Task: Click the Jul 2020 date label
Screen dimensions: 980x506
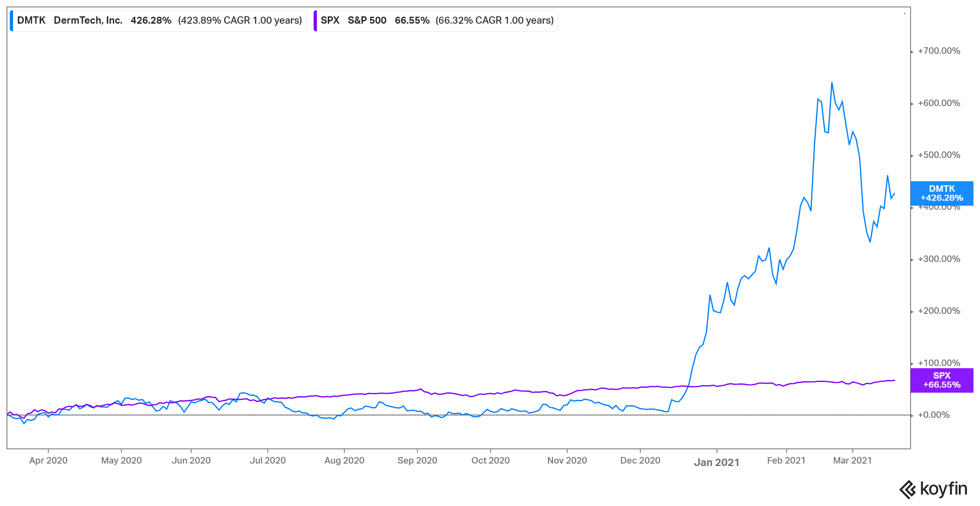Action: pos(267,460)
